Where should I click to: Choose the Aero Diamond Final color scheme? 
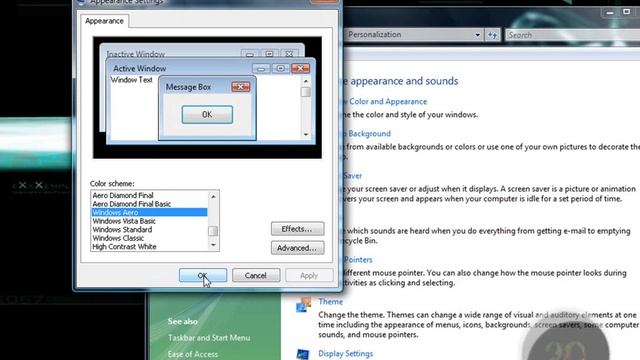(149, 195)
